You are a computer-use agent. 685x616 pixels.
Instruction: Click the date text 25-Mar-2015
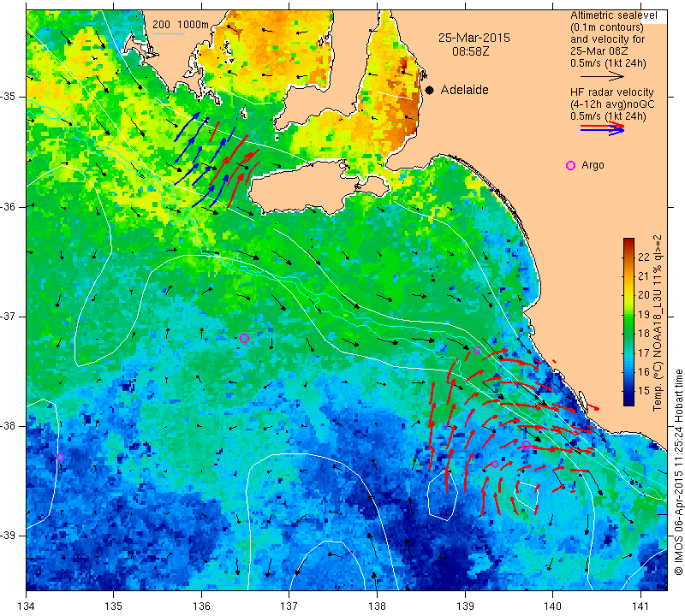pyautogui.click(x=474, y=38)
